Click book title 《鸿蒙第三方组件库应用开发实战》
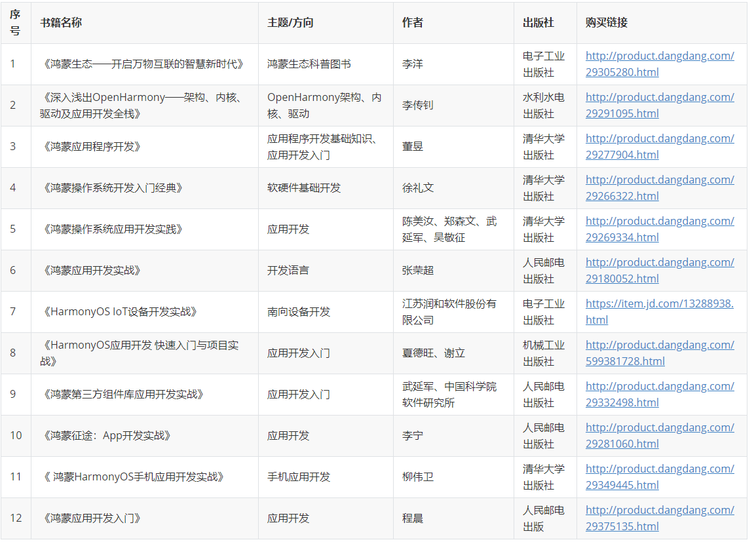Screen dimensions: 756x544 tap(122, 395)
